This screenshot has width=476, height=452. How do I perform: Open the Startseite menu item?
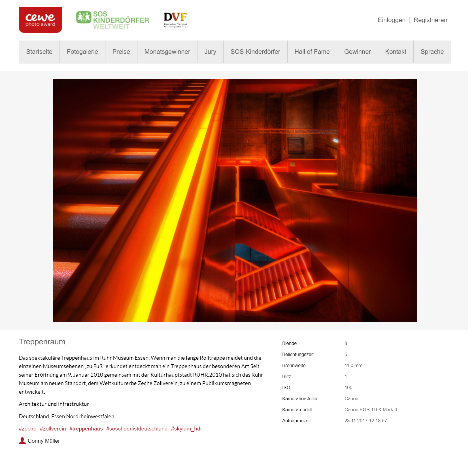(x=39, y=52)
